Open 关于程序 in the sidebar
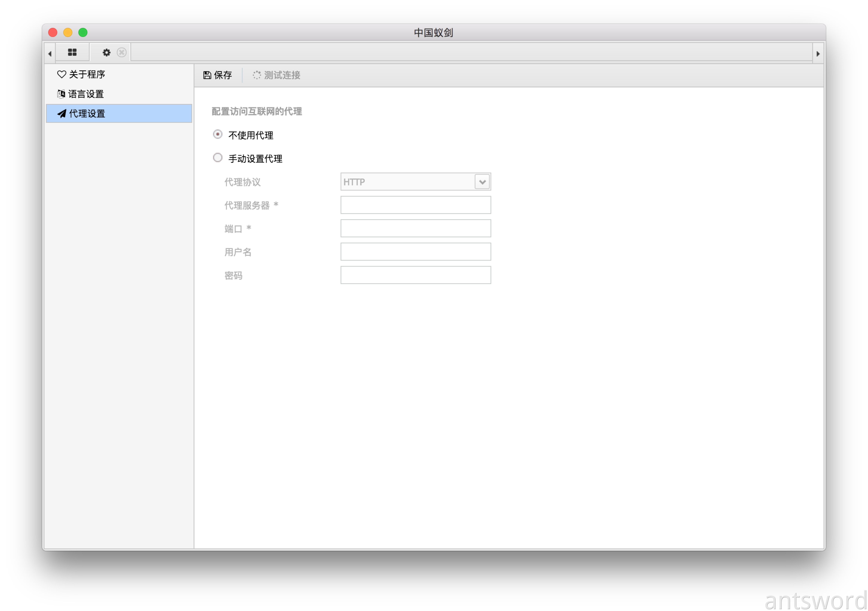This screenshot has height=611, width=868. coord(87,74)
